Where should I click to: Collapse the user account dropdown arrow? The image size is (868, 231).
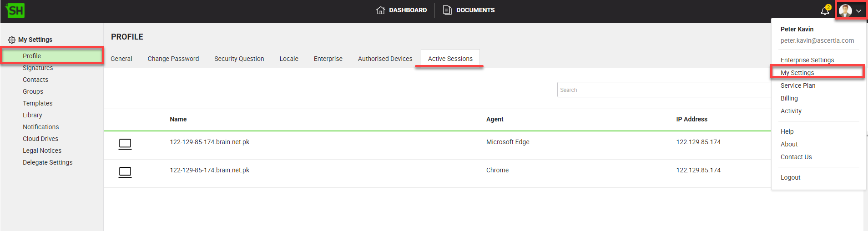pyautogui.click(x=858, y=11)
